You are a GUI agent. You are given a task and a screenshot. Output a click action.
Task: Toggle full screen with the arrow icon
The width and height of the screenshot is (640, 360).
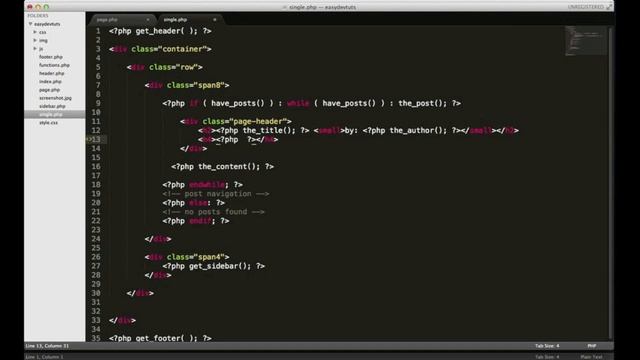[x=609, y=7]
